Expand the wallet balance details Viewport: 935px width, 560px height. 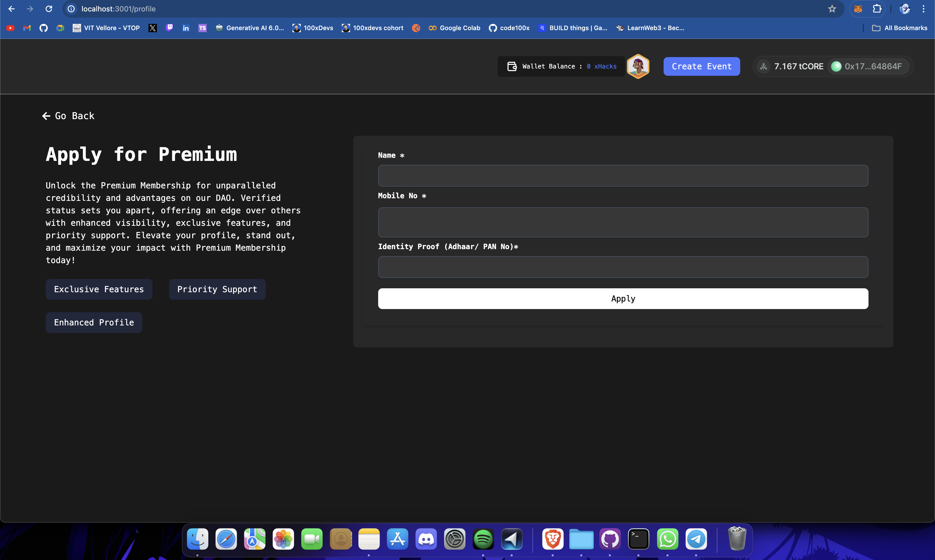click(564, 66)
